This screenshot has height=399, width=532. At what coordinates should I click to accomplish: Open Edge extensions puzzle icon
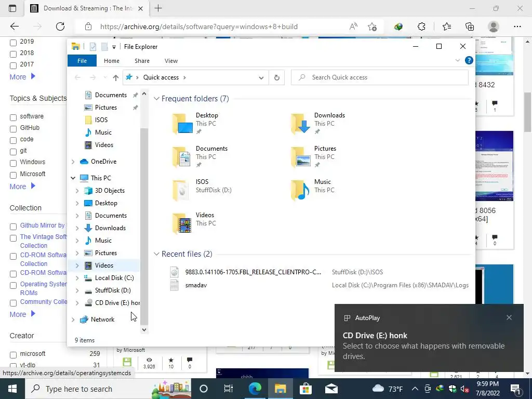[x=421, y=26]
